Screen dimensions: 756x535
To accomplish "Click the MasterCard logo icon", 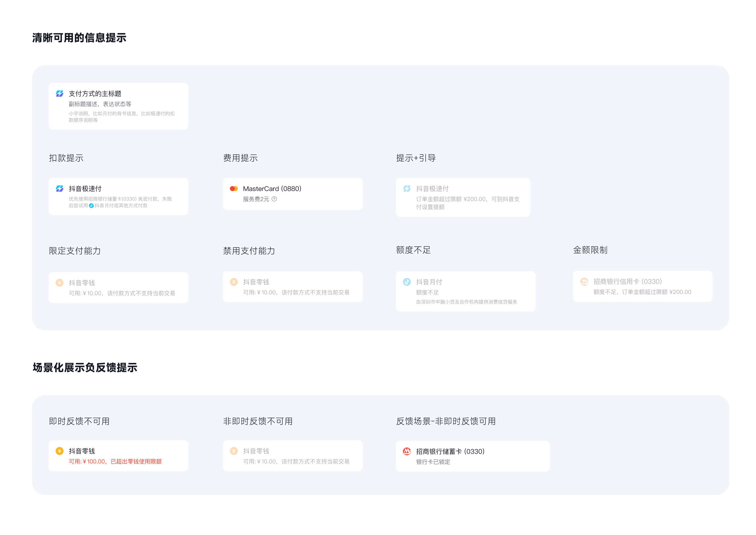I will [x=234, y=188].
